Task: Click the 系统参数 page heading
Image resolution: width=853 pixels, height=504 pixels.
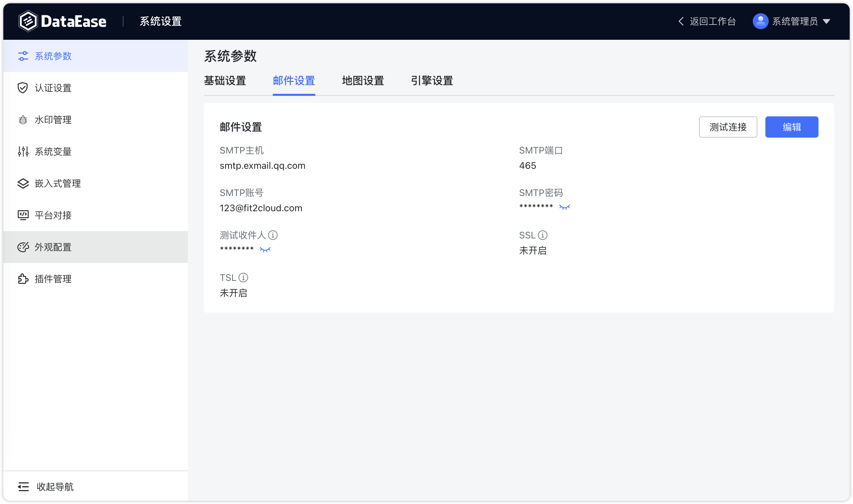Action: pos(230,56)
